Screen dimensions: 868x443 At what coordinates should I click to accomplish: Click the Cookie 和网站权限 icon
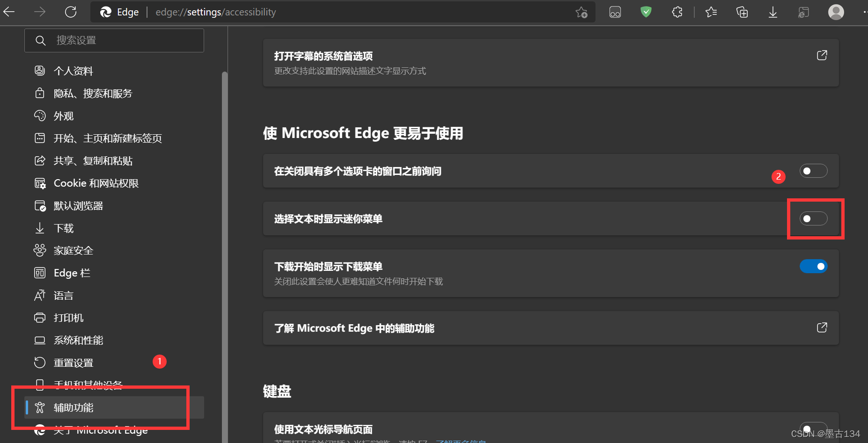[x=40, y=183]
